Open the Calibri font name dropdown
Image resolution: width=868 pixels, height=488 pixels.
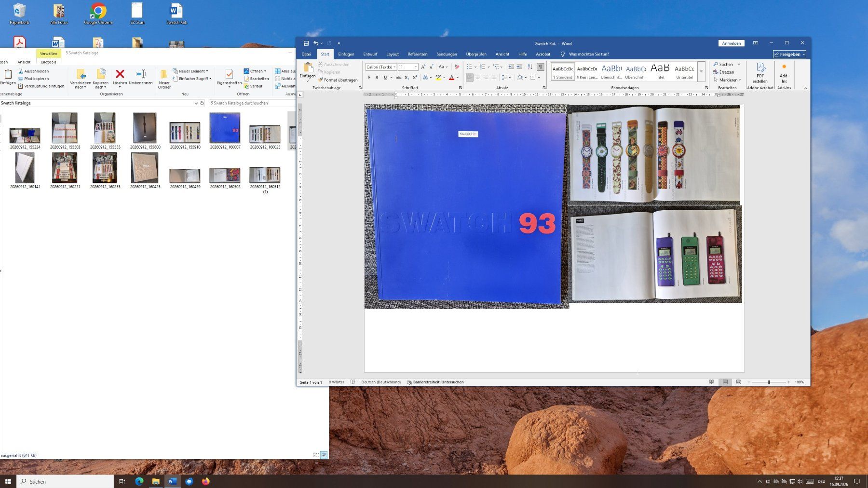pyautogui.click(x=380, y=67)
